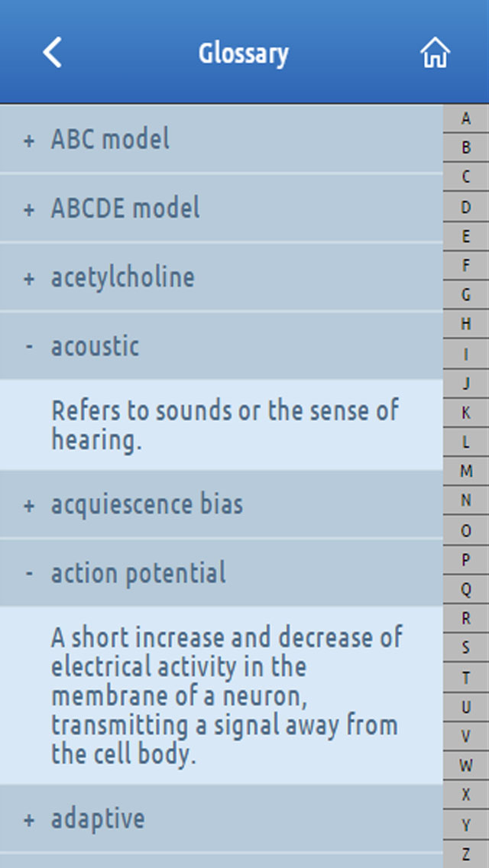This screenshot has height=868, width=489.
Task: Select letter M in alphabet index
Action: (466, 471)
